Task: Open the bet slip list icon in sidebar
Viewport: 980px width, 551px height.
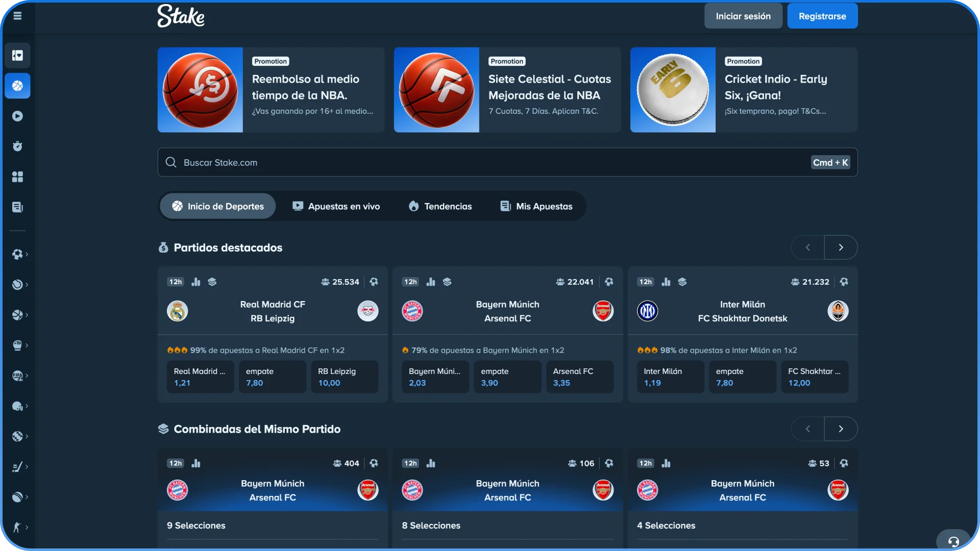Action: point(17,207)
